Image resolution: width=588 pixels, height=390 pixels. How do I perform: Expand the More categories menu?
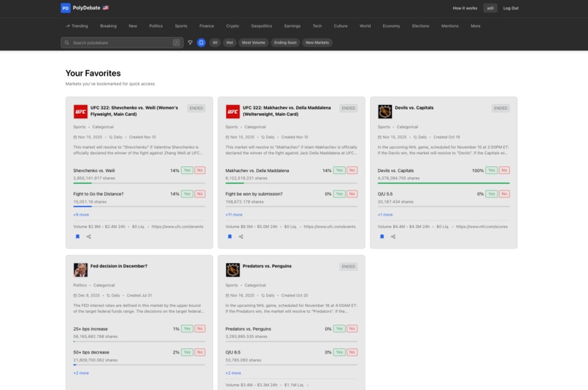476,26
